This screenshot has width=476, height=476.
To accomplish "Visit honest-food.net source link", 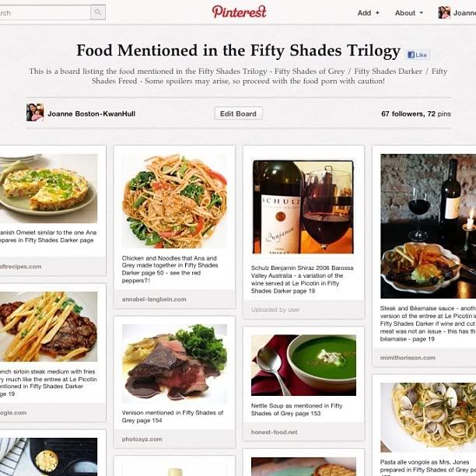I will tap(274, 432).
